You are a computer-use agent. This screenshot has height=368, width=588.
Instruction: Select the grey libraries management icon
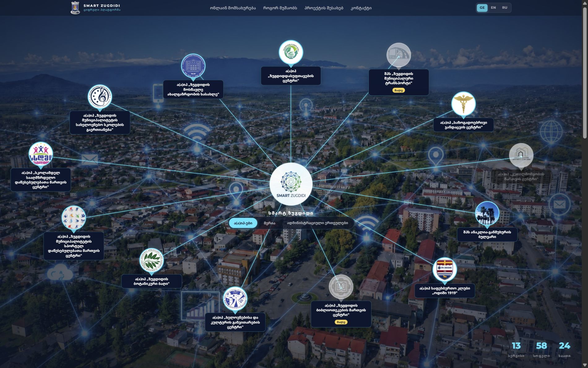341,287
